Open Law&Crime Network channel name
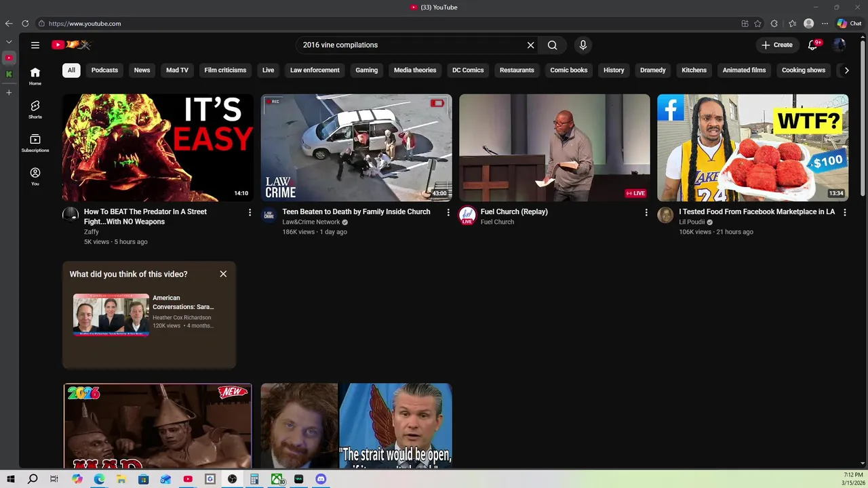The width and height of the screenshot is (868, 488). [311, 222]
